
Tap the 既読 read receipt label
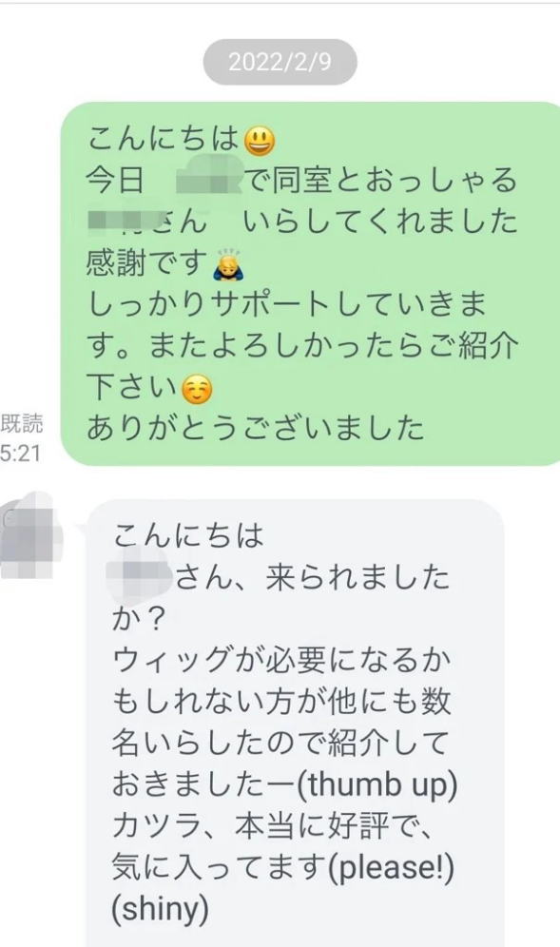(x=22, y=424)
